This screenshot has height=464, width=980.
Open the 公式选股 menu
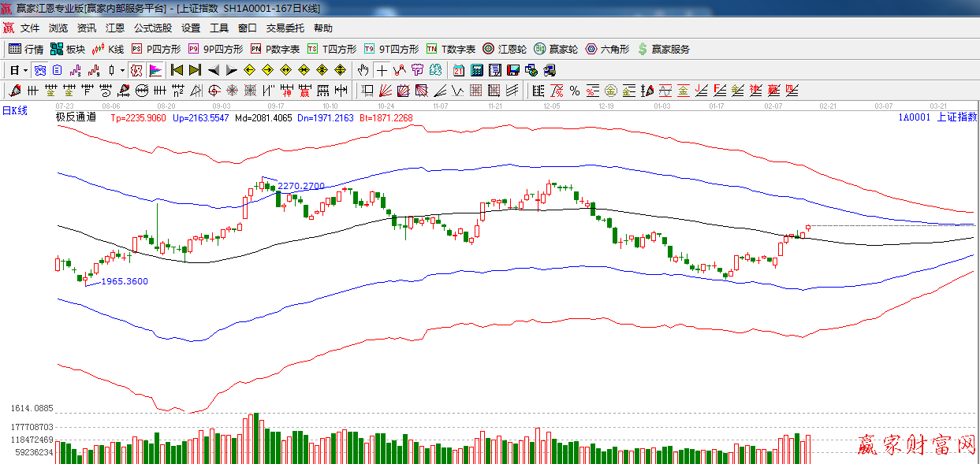point(152,28)
